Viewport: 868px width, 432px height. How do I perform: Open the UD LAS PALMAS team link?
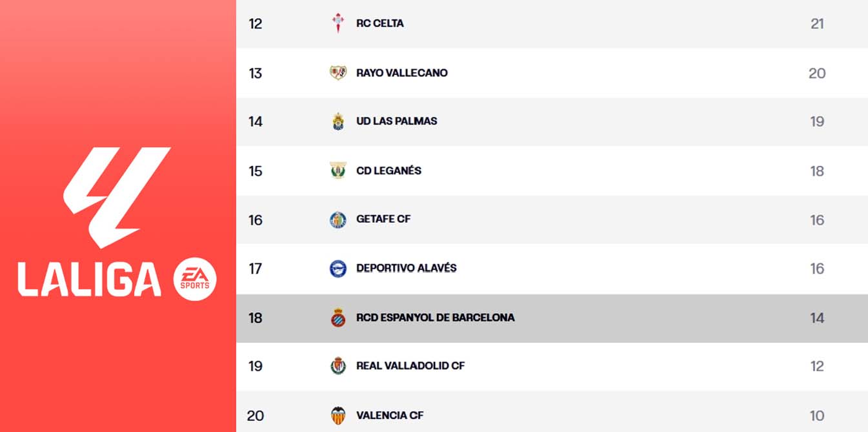(396, 121)
